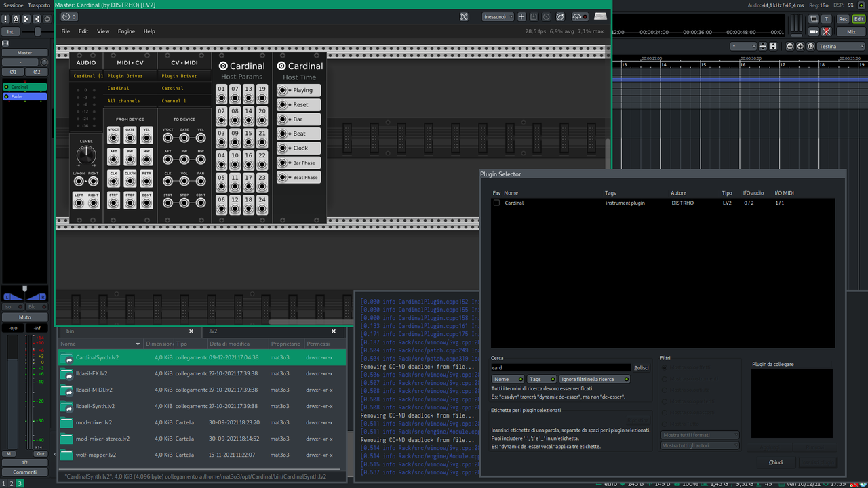Click the save preset icon

(534, 16)
